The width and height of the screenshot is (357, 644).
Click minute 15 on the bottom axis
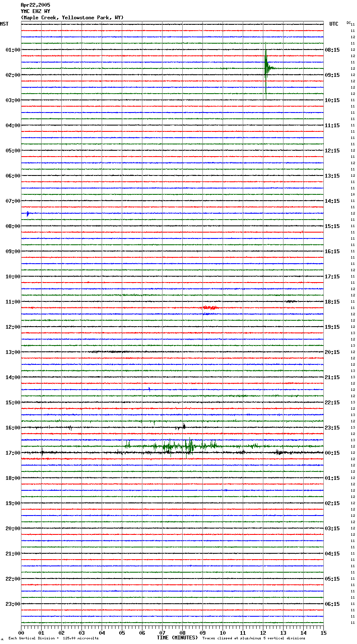pyautogui.click(x=323, y=633)
